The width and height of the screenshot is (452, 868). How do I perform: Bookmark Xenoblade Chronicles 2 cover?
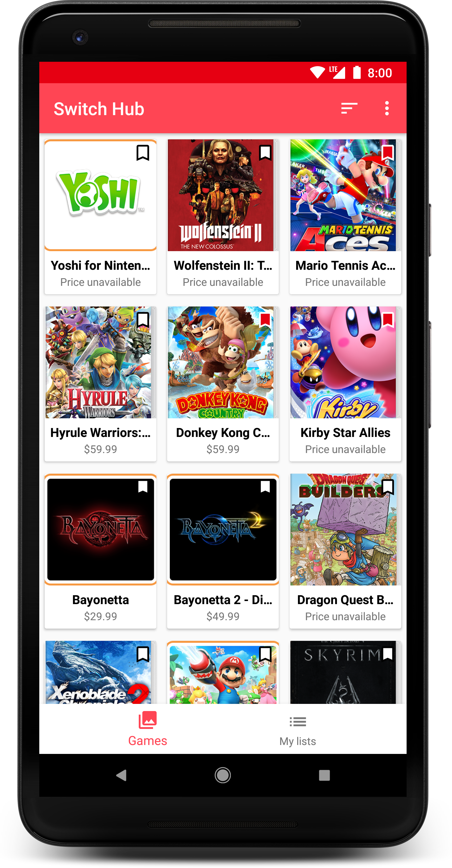point(143,654)
